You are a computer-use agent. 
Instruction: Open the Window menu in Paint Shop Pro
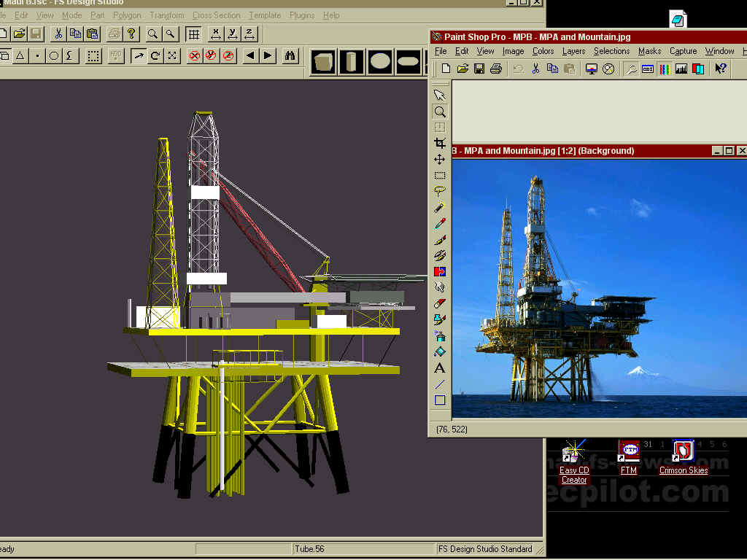[x=719, y=51]
